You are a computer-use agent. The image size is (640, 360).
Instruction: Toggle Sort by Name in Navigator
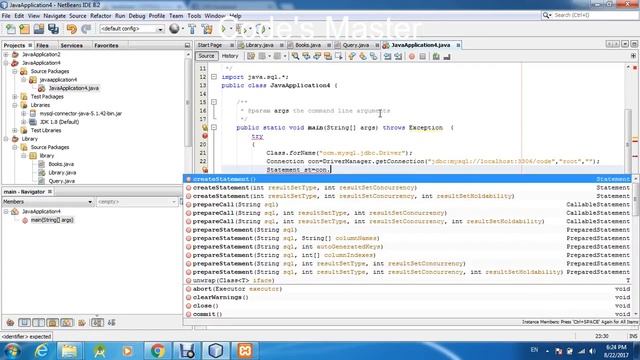[x=97, y=323]
